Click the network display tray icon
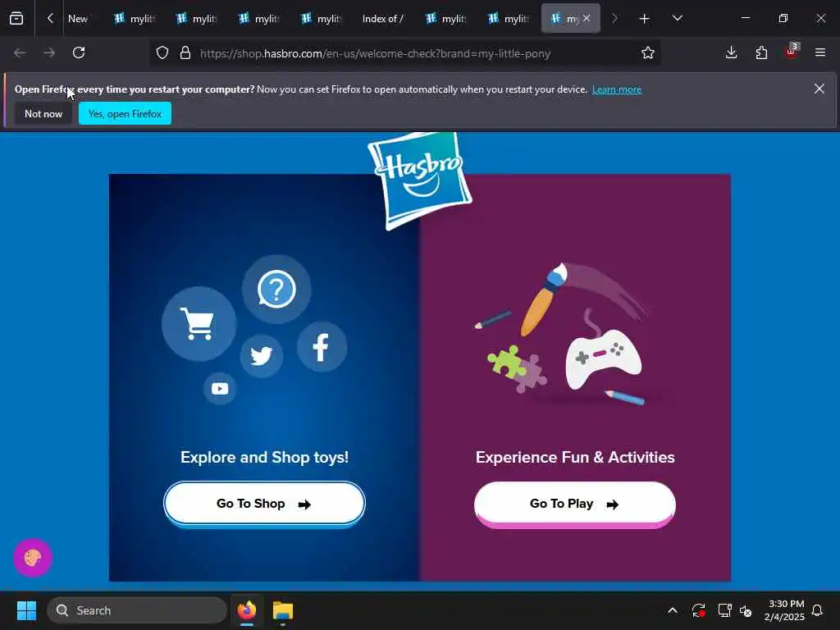Screen dimensions: 840x630 (x=724, y=610)
